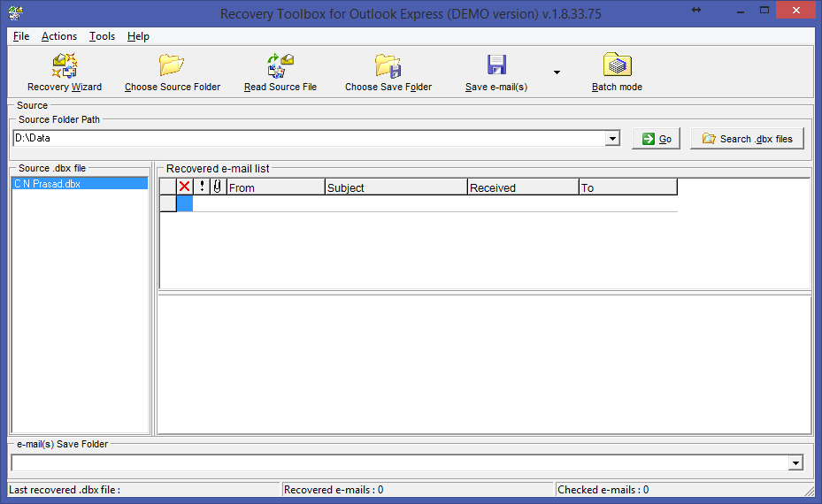Click the D:\Data source path field
The width and height of the screenshot is (822, 504).
click(x=310, y=138)
